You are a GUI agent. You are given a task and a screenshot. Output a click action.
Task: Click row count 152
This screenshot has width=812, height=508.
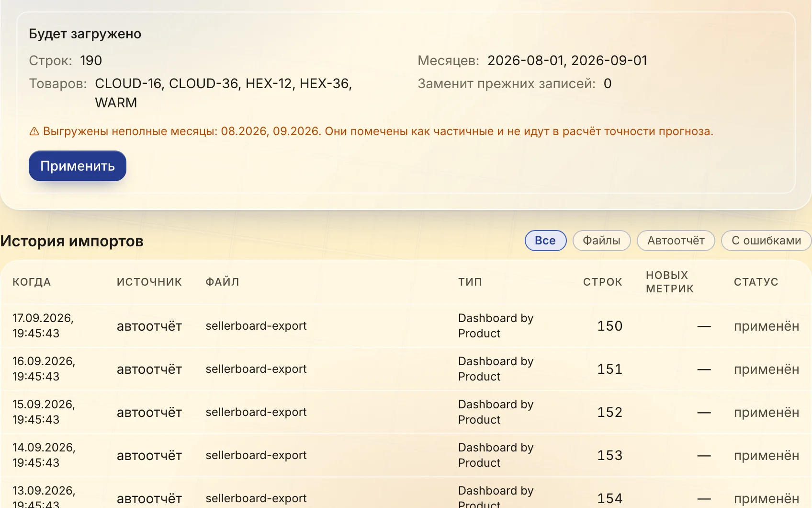pyautogui.click(x=609, y=412)
